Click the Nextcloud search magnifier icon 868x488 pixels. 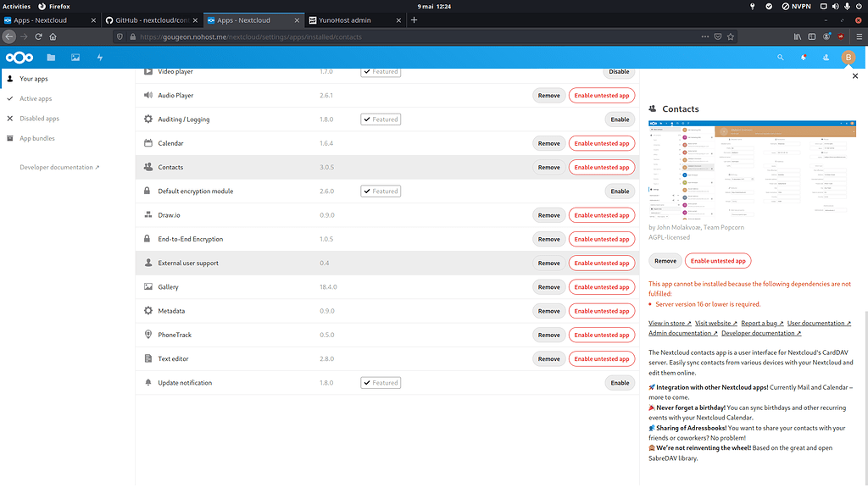780,58
